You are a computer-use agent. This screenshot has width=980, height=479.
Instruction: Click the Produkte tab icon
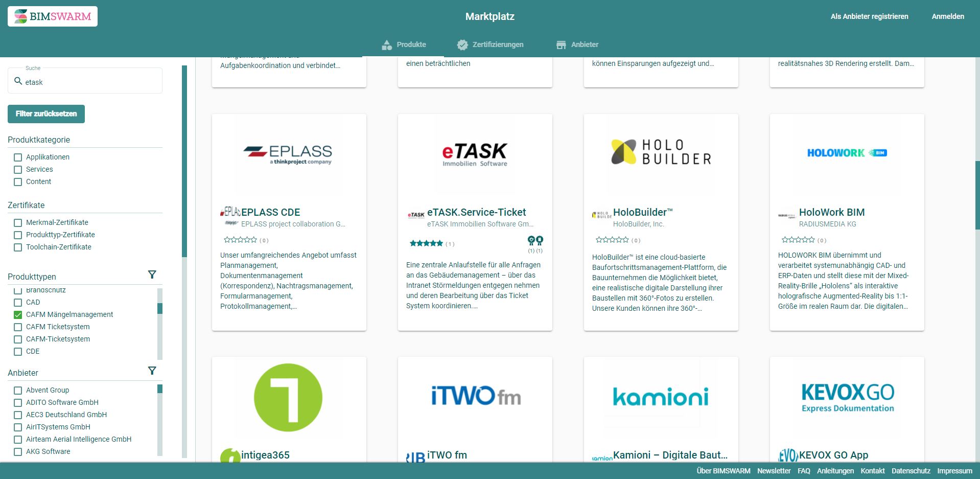point(387,45)
